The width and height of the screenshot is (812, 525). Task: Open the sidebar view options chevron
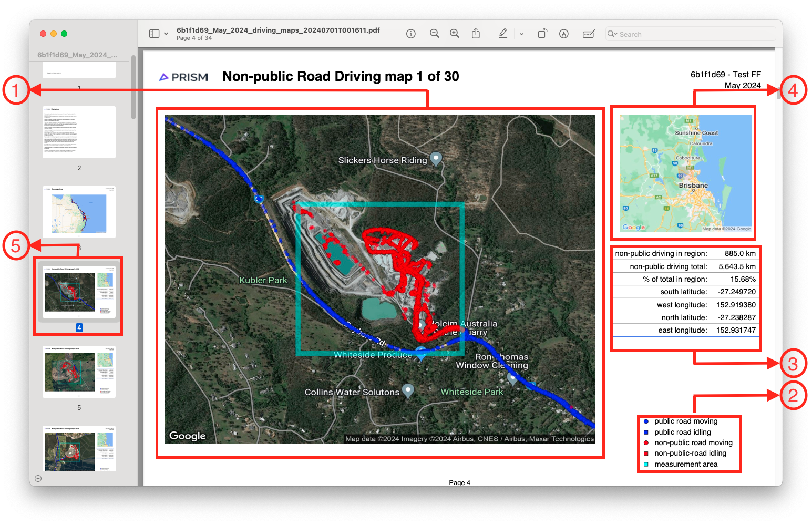pyautogui.click(x=166, y=34)
